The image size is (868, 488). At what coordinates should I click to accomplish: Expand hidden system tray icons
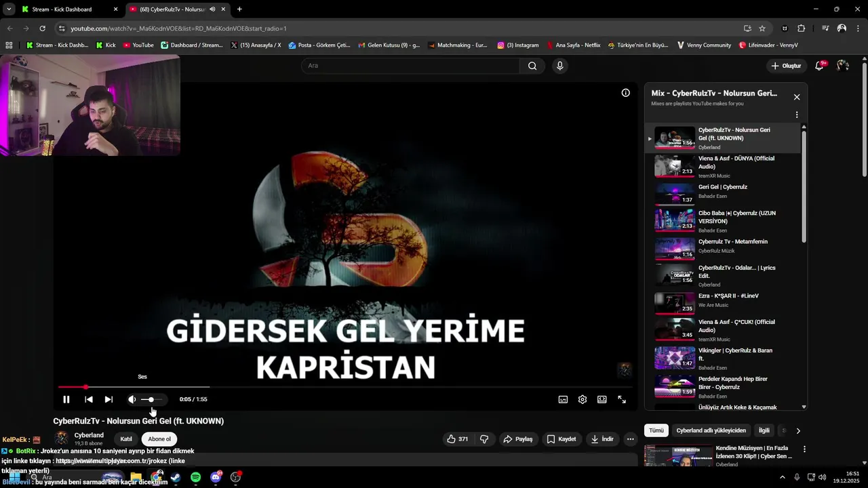[x=783, y=477]
